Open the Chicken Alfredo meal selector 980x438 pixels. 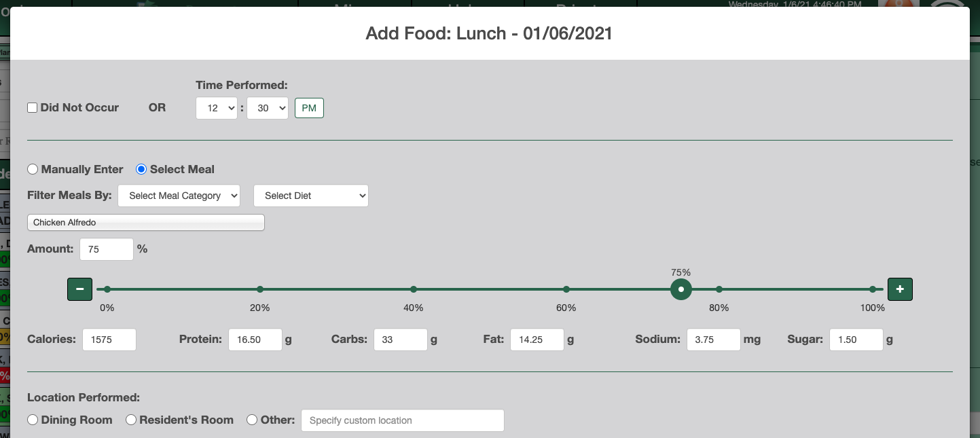point(146,223)
